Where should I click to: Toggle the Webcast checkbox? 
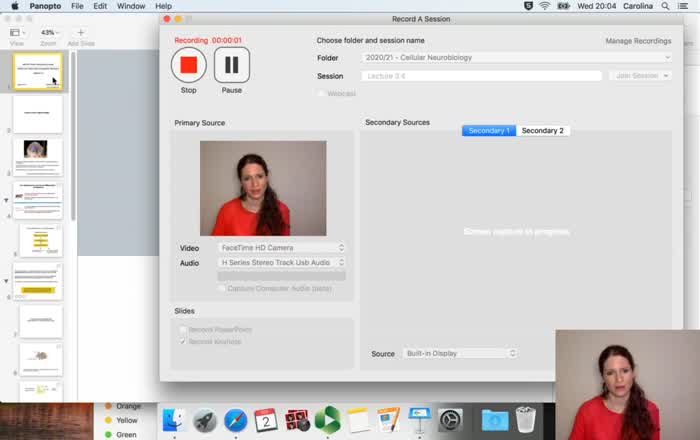[321, 94]
